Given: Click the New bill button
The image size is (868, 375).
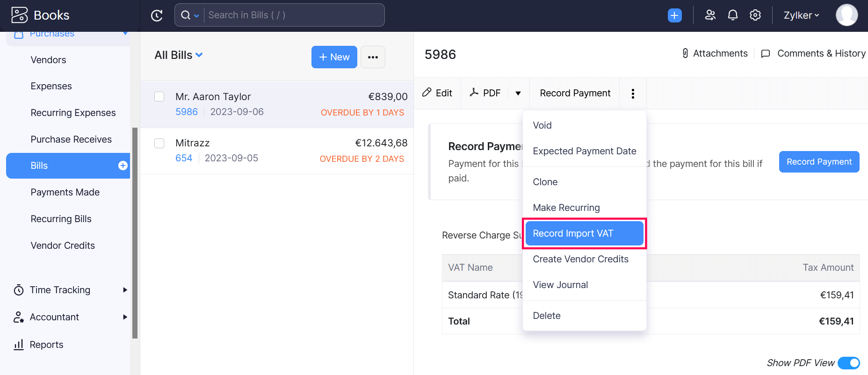Looking at the screenshot, I should [x=334, y=57].
